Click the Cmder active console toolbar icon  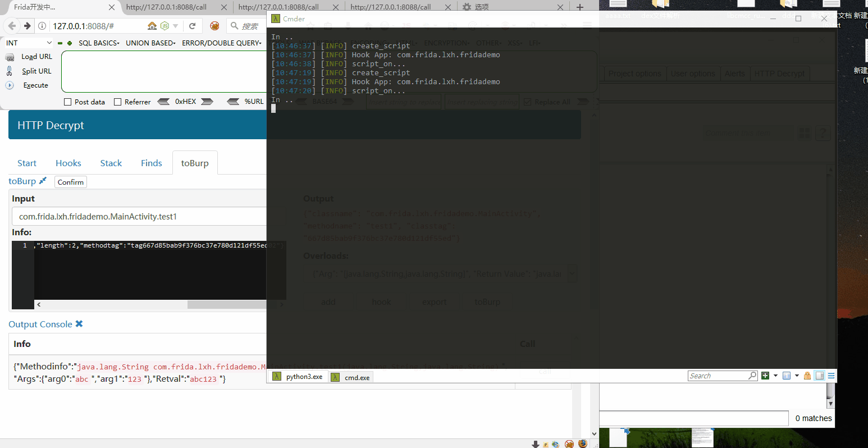coord(787,376)
